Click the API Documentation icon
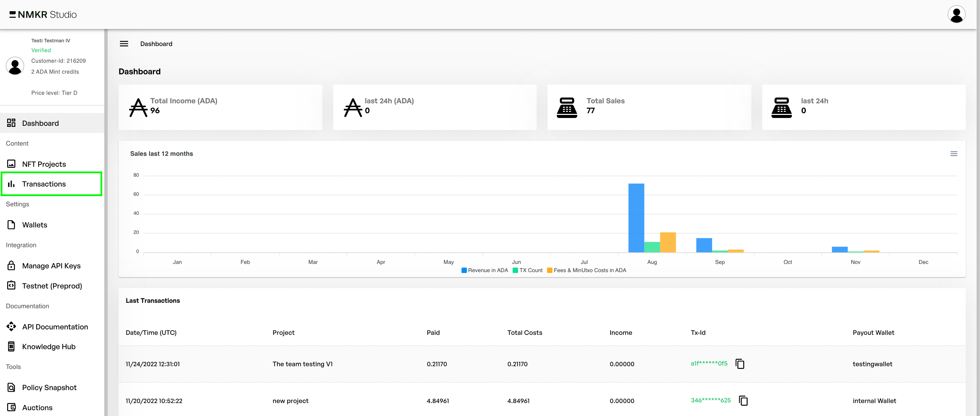 [11, 327]
